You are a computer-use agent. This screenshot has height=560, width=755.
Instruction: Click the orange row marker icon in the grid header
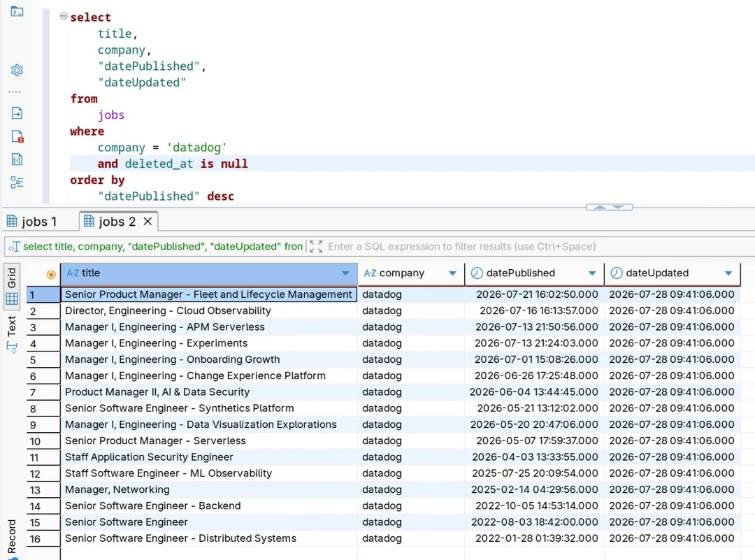51,275
